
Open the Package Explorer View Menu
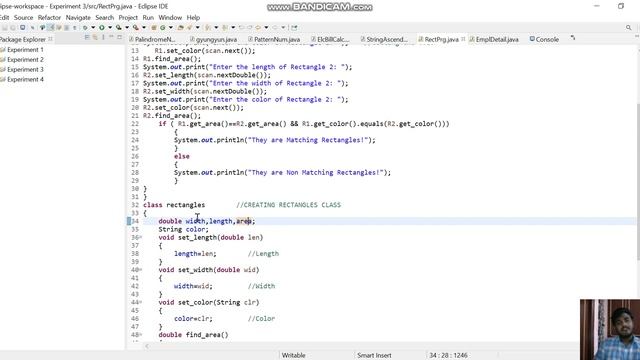[x=103, y=37]
